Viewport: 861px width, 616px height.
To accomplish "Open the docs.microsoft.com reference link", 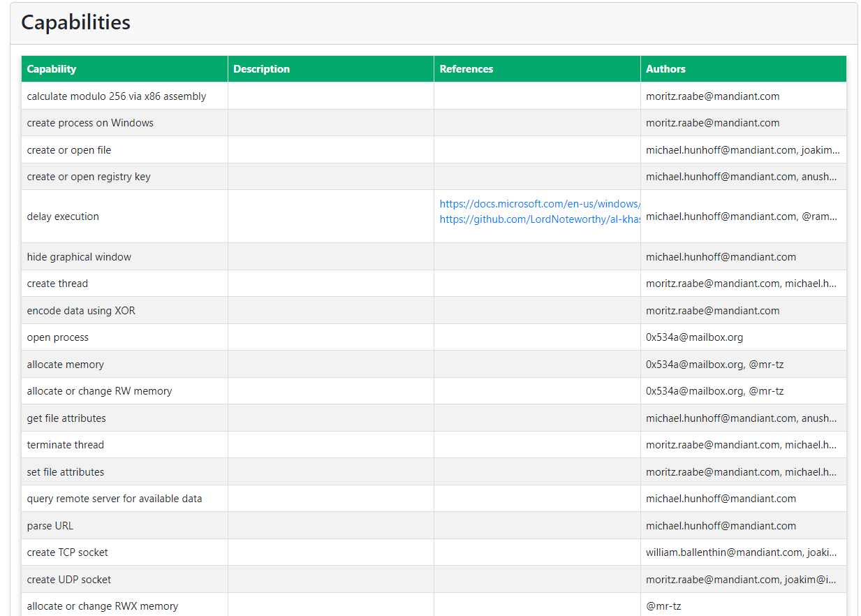I will [x=539, y=204].
